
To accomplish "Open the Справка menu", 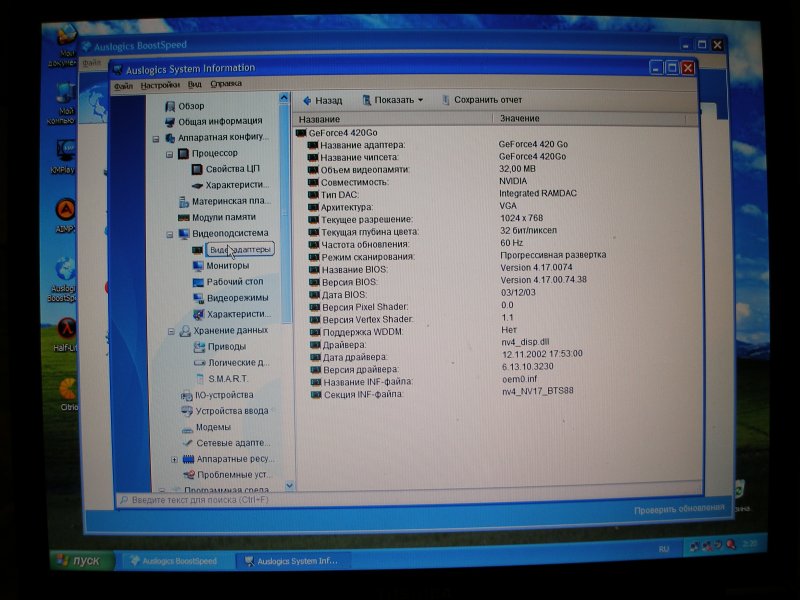I will (226, 84).
